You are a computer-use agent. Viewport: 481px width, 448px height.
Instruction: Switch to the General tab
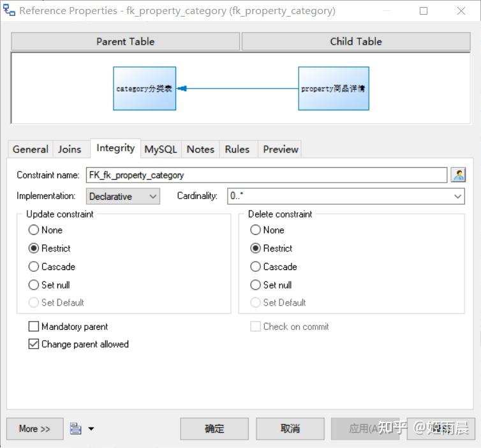coord(31,149)
